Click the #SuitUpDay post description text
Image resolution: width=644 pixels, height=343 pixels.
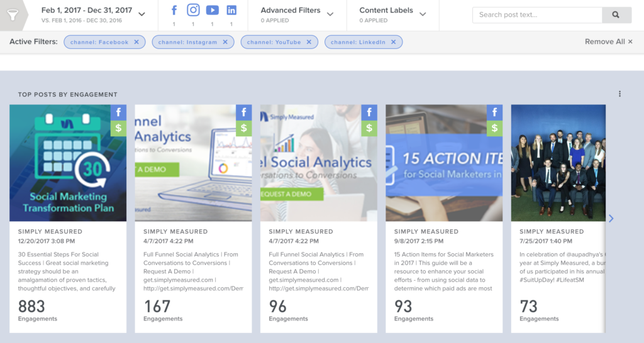562,267
